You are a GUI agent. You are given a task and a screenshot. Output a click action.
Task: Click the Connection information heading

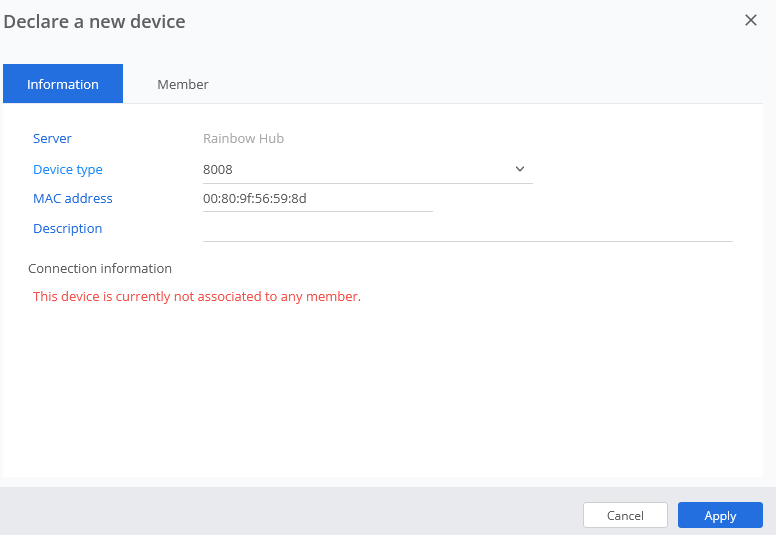100,268
